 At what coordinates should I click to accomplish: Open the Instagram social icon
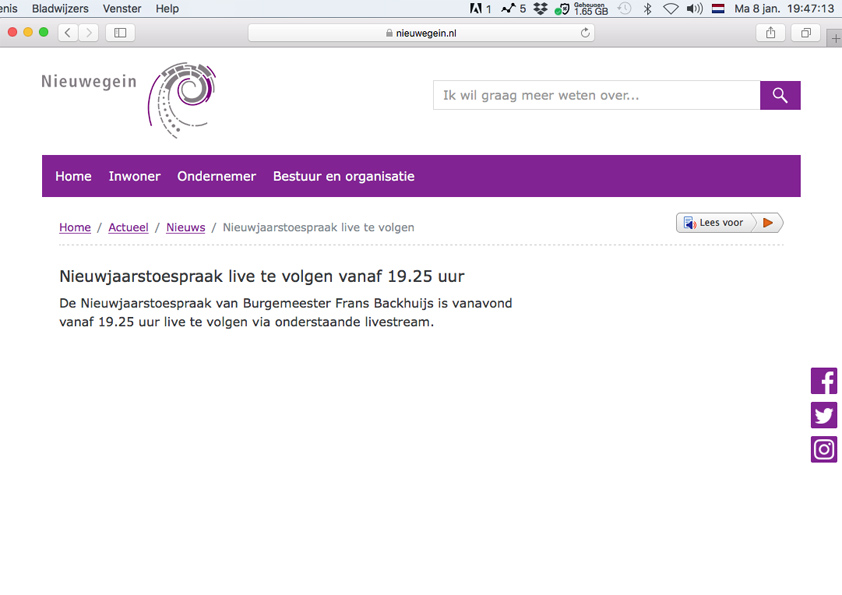tap(824, 449)
